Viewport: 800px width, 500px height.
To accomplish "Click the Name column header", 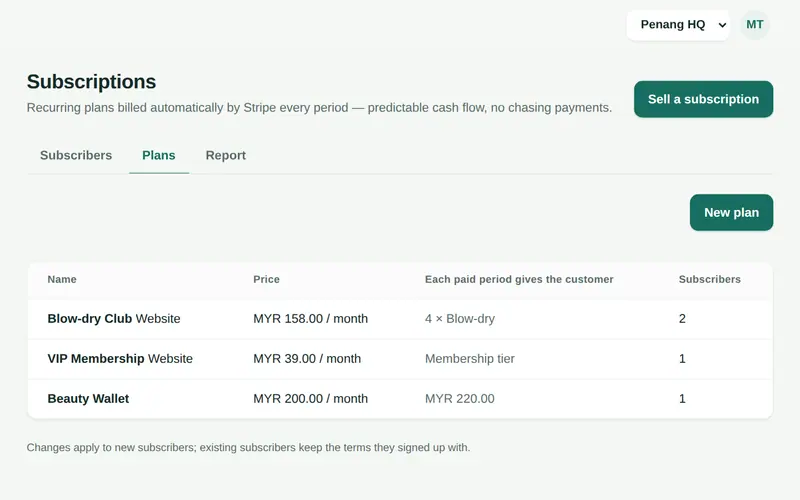I will [x=62, y=279].
